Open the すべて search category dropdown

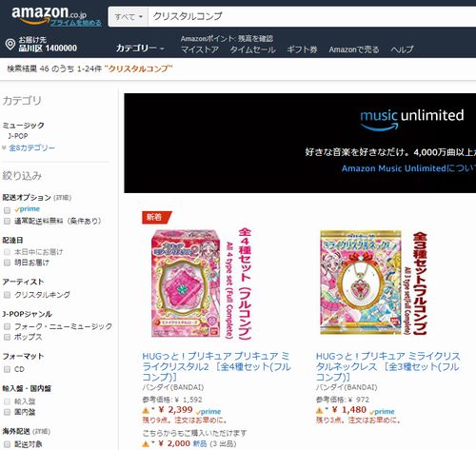coord(129,16)
